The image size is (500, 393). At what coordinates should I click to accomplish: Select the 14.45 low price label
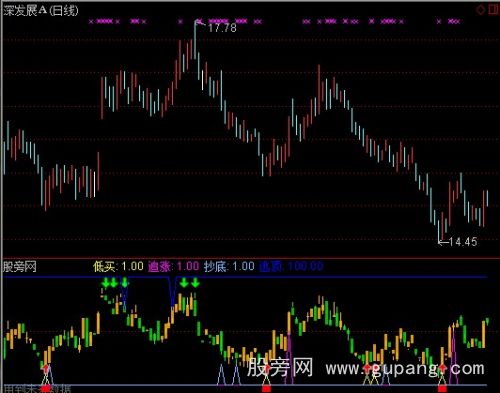tap(463, 242)
